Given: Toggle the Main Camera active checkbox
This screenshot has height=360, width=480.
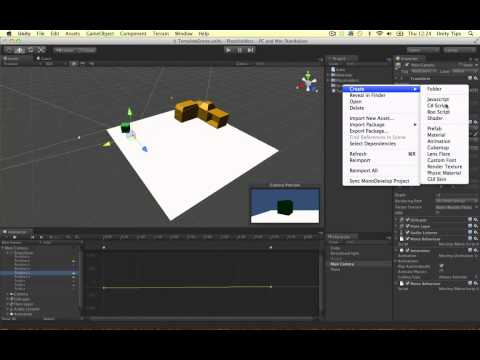Looking at the screenshot, I should pyautogui.click(x=407, y=65).
